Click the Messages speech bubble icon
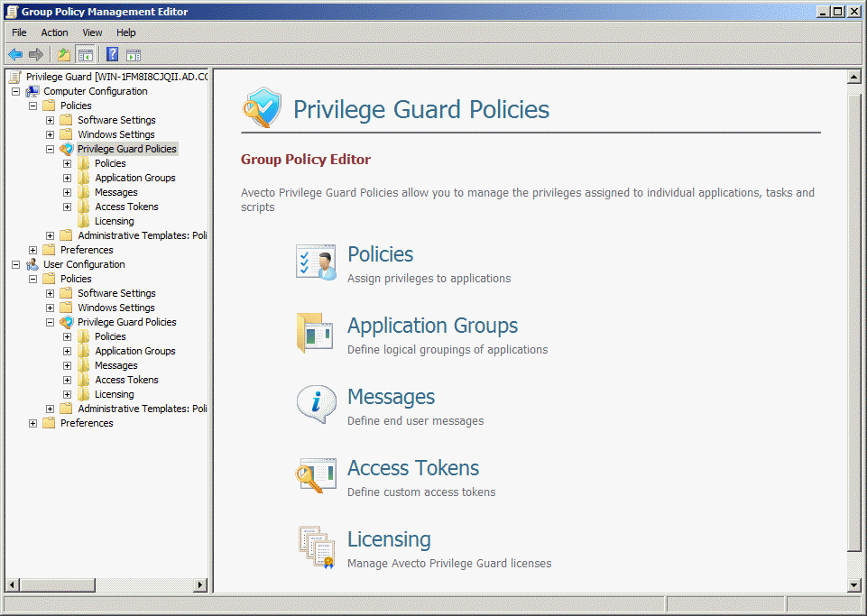The image size is (867, 616). tap(317, 404)
